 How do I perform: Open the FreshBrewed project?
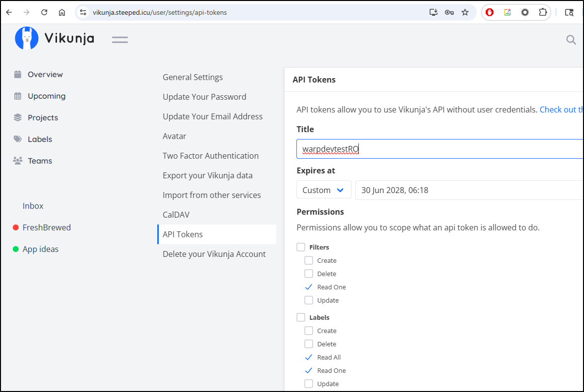coord(46,227)
